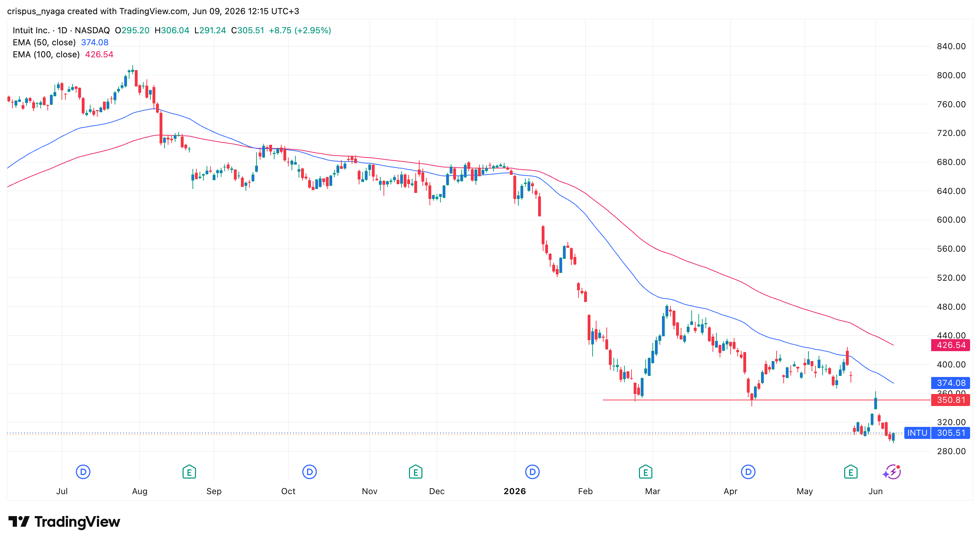Image resolution: width=980 pixels, height=543 pixels.
Task: Click the 800.00 price axis label
Action: click(951, 75)
